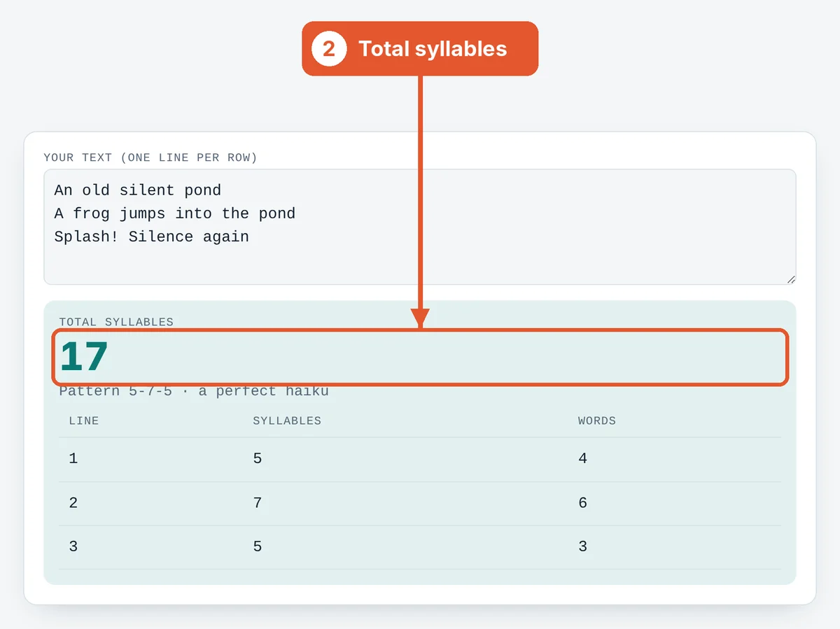Image resolution: width=840 pixels, height=629 pixels.
Task: Click the textarea resize handle corner
Action: pos(790,279)
